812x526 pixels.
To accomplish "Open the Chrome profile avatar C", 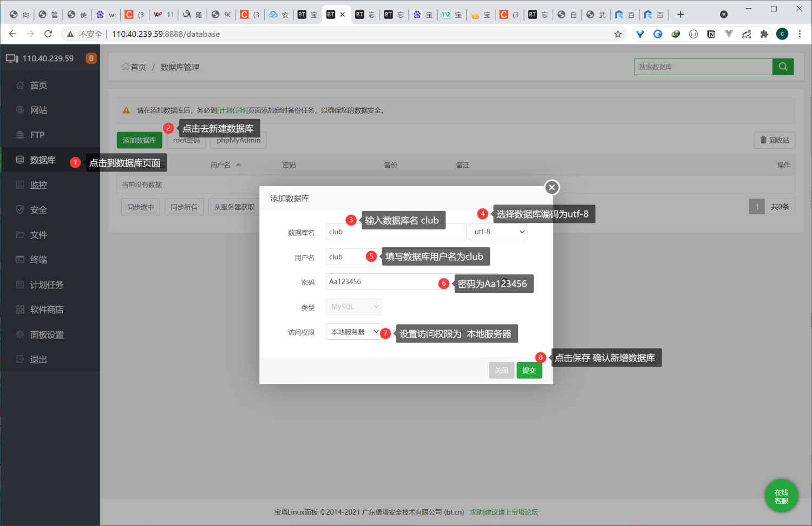I will tap(782, 34).
